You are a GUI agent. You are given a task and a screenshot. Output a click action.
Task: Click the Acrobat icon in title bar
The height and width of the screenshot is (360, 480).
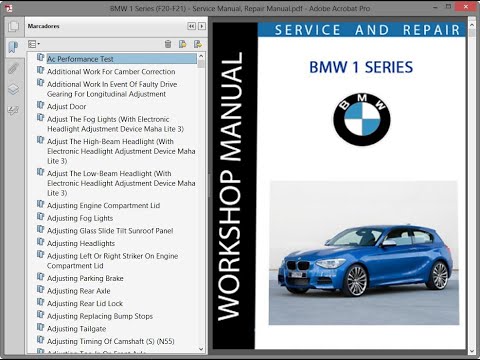[x=9, y=8]
